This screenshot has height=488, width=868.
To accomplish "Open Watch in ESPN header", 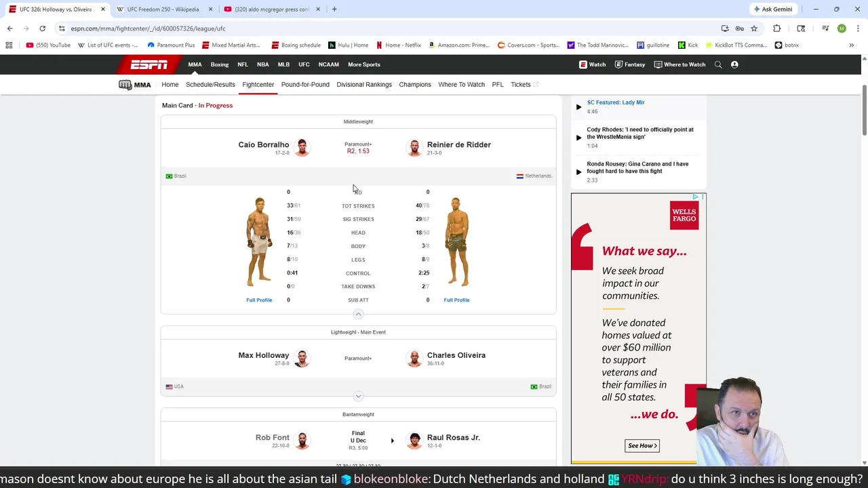I will point(593,64).
